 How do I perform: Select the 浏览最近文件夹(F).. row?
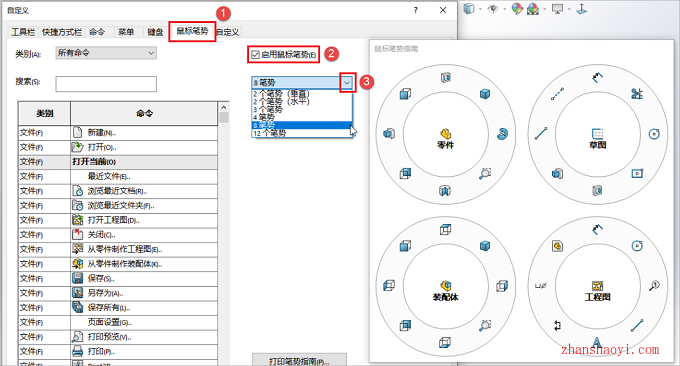coord(118,206)
